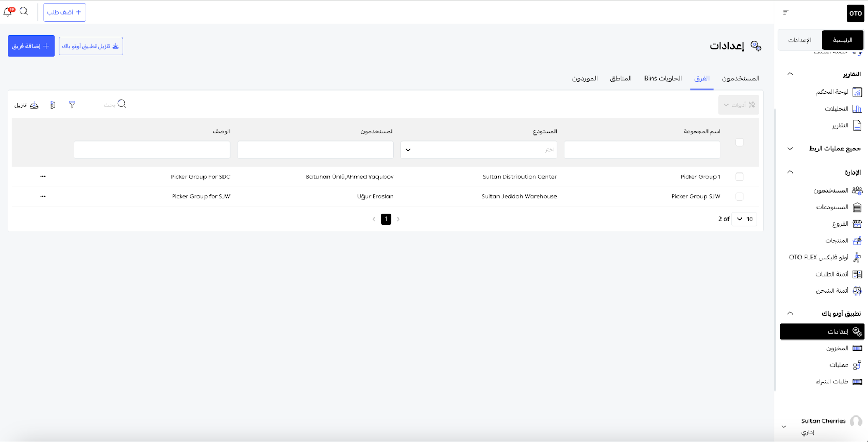This screenshot has height=442, width=868.
Task: Click the Picker Group For SDC description
Action: click(x=201, y=177)
